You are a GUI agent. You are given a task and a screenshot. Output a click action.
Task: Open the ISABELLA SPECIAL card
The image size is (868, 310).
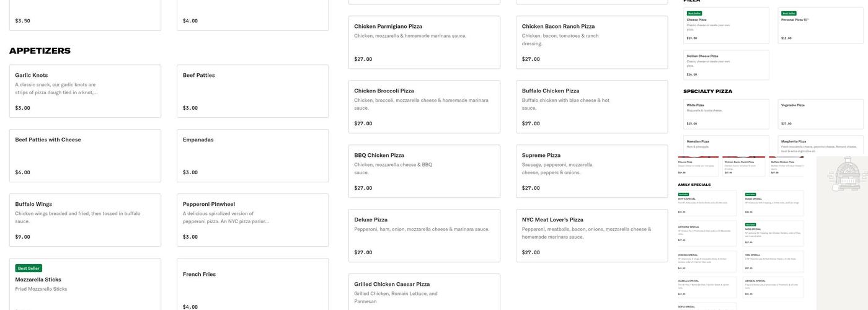click(x=707, y=287)
